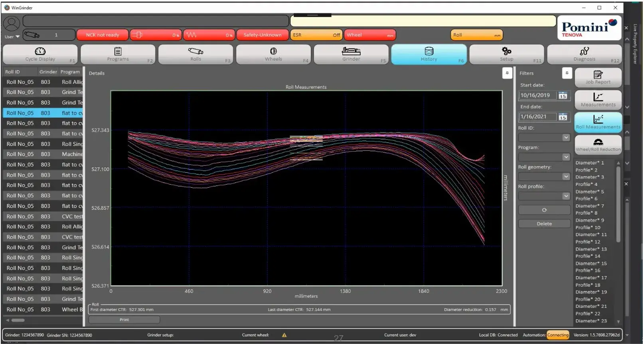644x344 pixels.
Task: Expand the User dropdown arrow
Action: click(x=18, y=37)
